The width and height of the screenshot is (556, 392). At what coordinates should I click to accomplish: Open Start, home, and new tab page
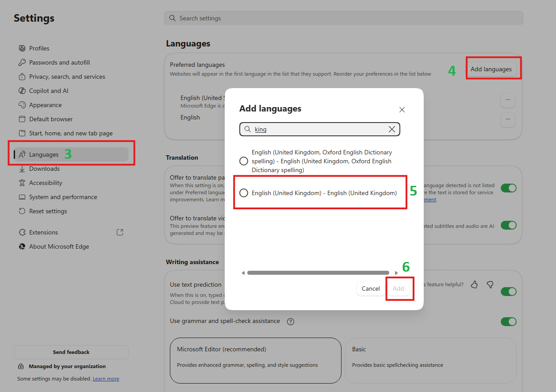point(71,133)
